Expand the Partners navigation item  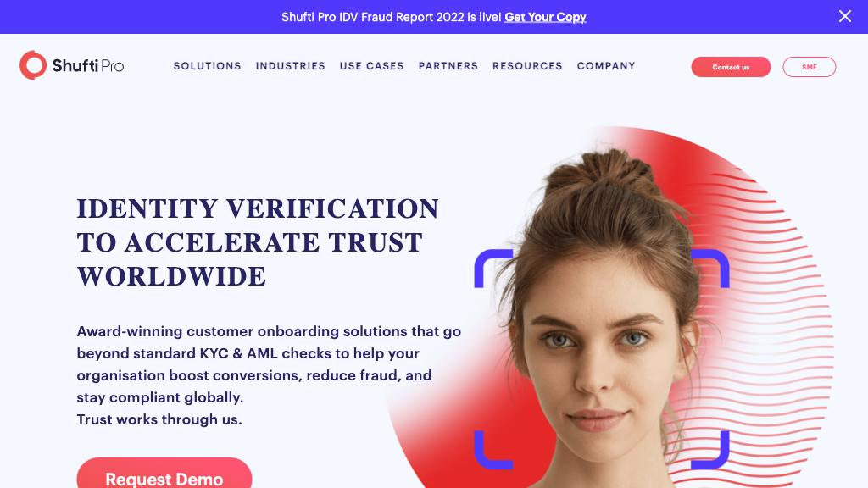[x=448, y=66]
